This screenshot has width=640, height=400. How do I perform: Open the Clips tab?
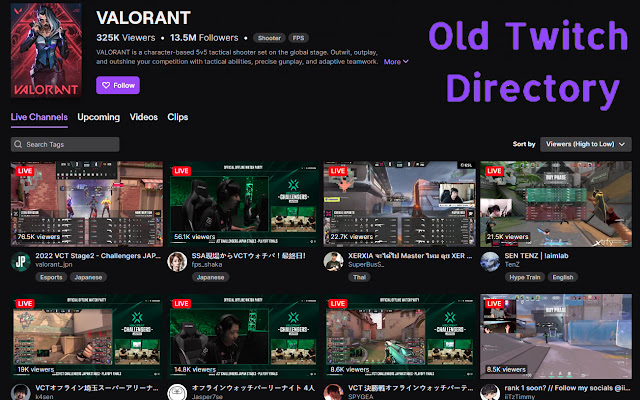[178, 117]
